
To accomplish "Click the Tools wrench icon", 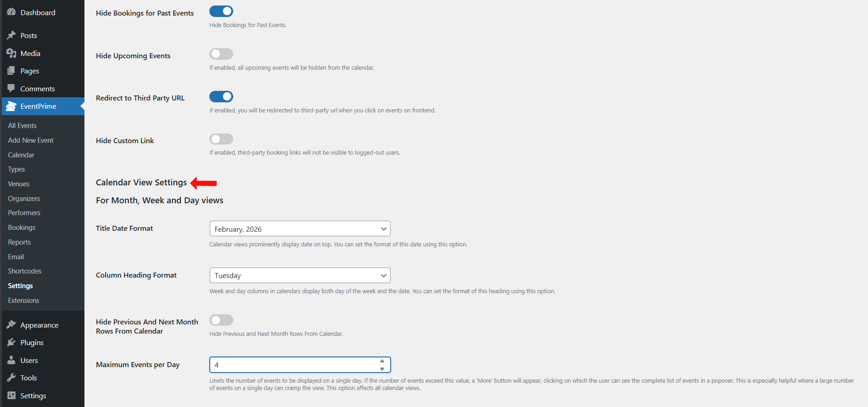I will [x=11, y=378].
